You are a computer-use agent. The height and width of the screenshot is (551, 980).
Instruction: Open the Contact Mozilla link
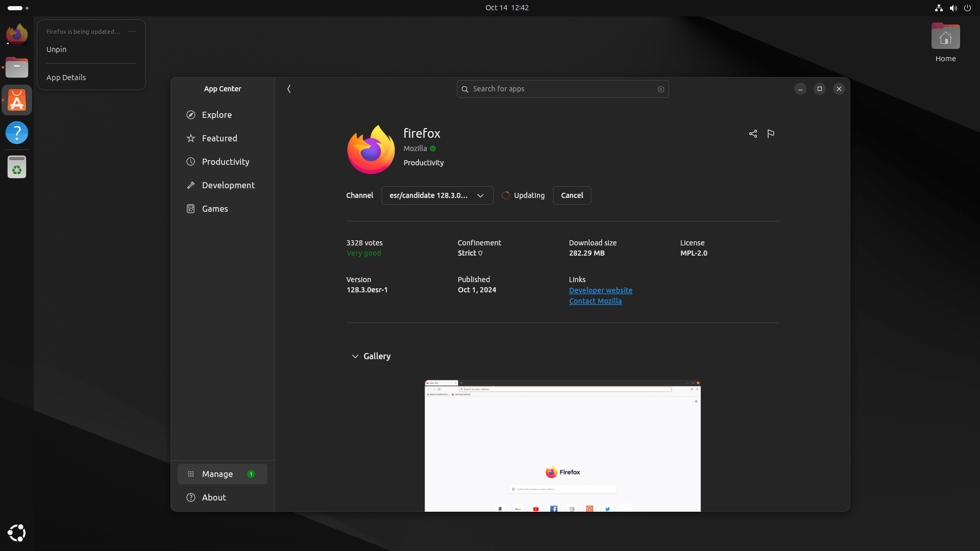595,301
